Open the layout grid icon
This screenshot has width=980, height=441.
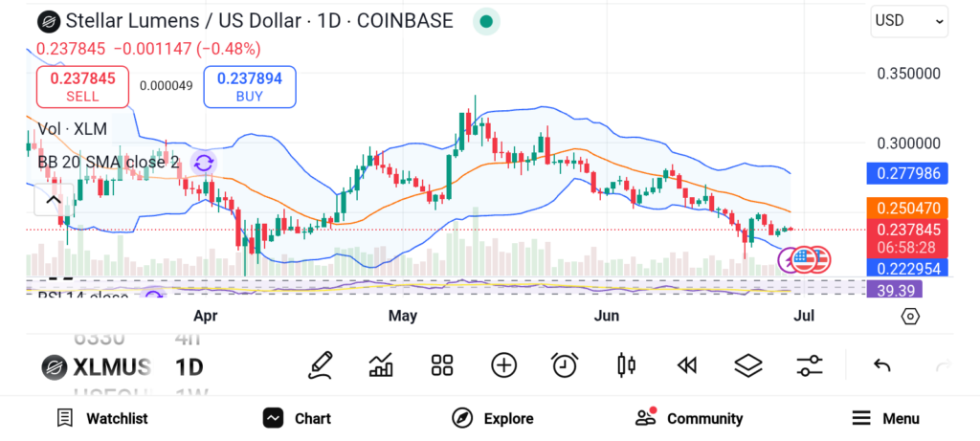tap(442, 365)
